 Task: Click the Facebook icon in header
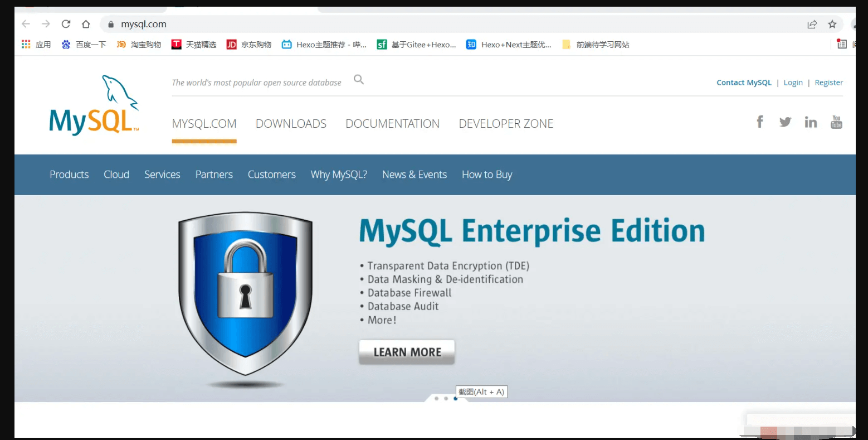759,122
